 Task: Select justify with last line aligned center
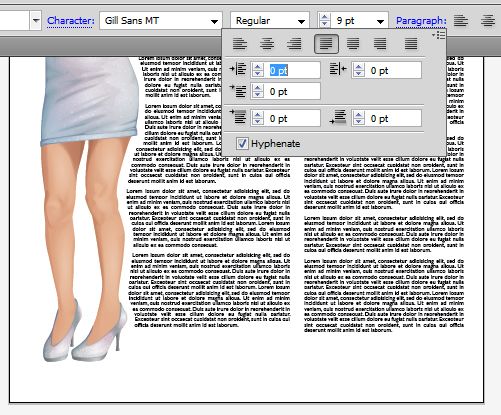[x=353, y=44]
